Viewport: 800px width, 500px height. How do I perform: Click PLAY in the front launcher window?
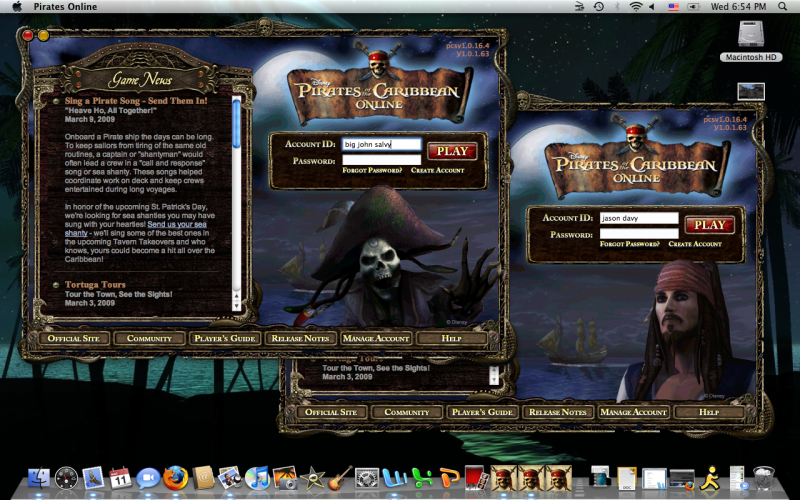452,151
